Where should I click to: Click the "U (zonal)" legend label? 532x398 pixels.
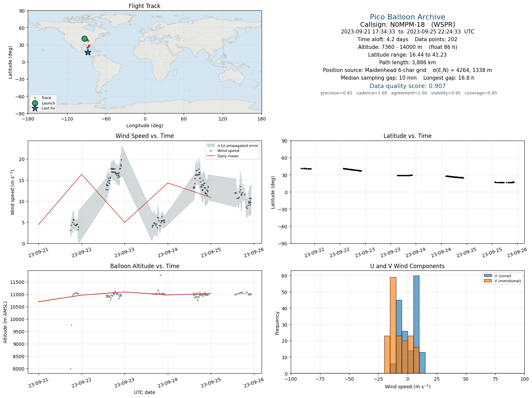pos(503,276)
